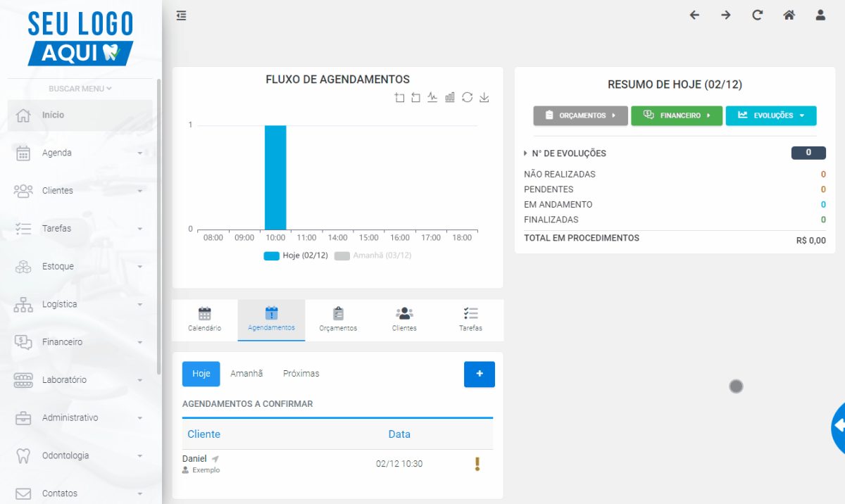Click the appointment date 02/12 10:30
845x504 pixels.
click(x=399, y=464)
